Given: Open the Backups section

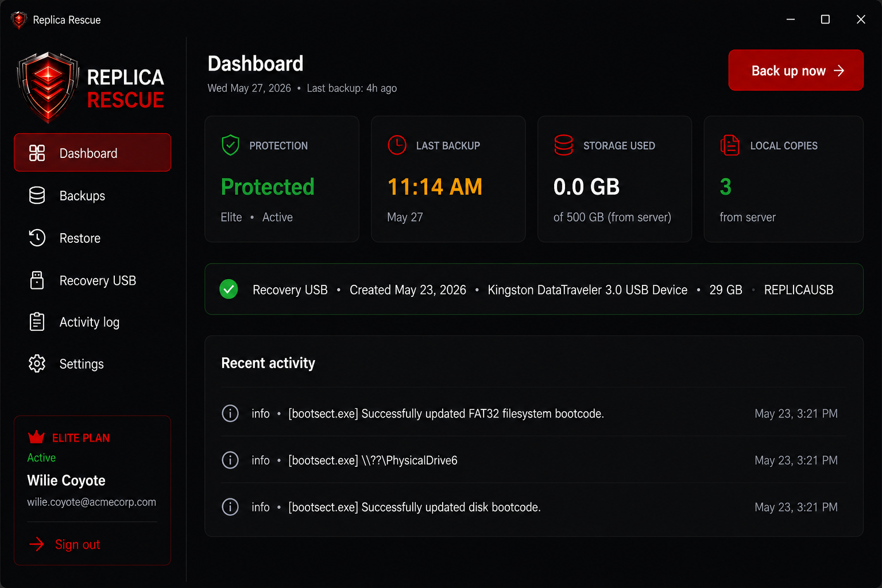Looking at the screenshot, I should coord(92,195).
